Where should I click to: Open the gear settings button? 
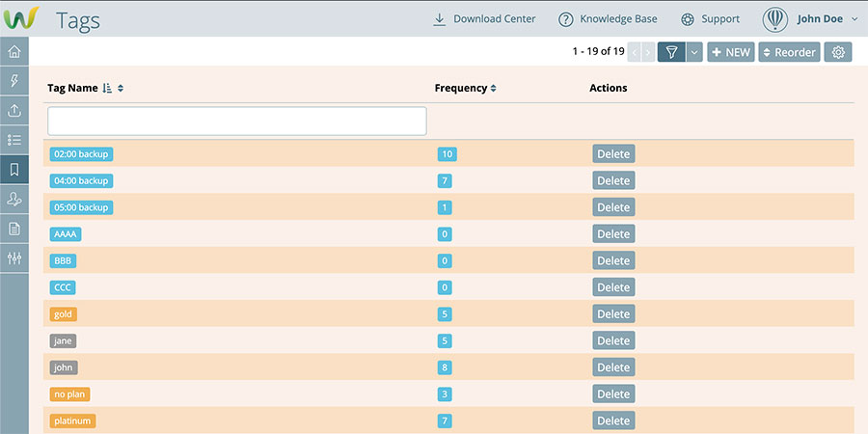coord(838,52)
